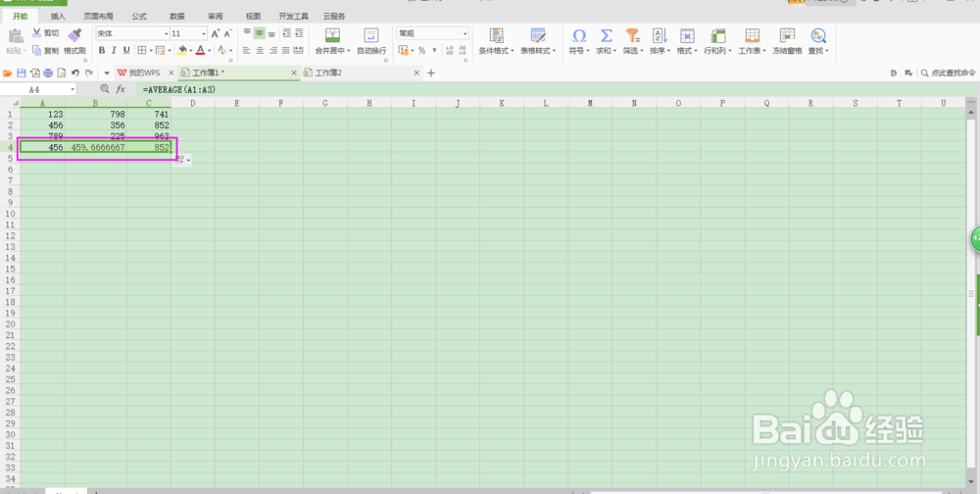Toggle align text left
Image resolution: width=980 pixels, height=494 pixels.
247,50
